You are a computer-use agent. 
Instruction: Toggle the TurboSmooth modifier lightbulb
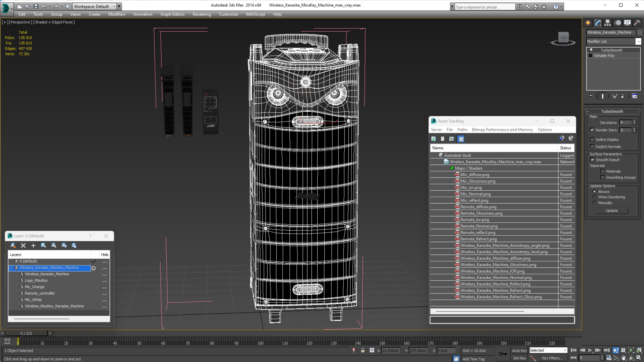click(x=591, y=50)
